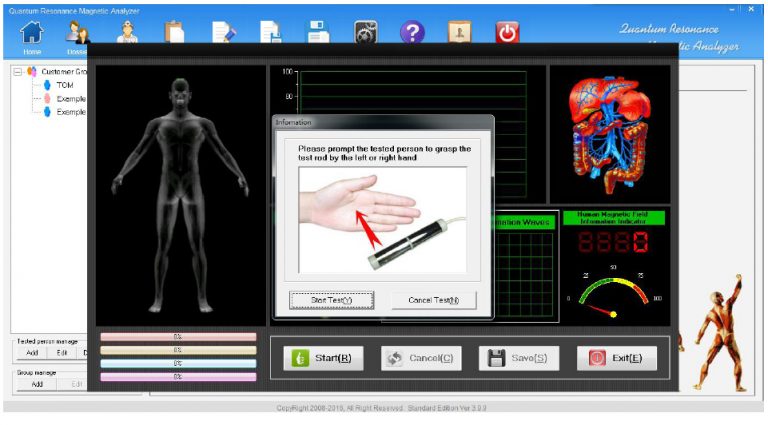Click the pink top progress bar
Image resolution: width=768 pixels, height=425 pixels.
point(178,337)
